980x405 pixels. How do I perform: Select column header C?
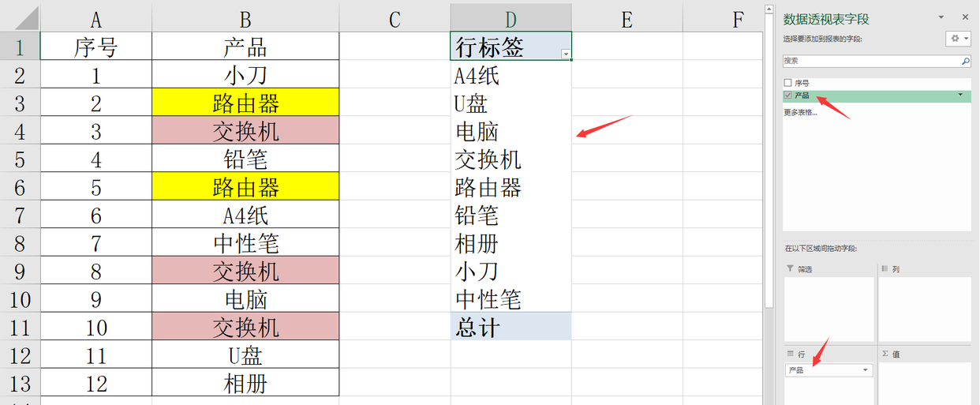(395, 19)
